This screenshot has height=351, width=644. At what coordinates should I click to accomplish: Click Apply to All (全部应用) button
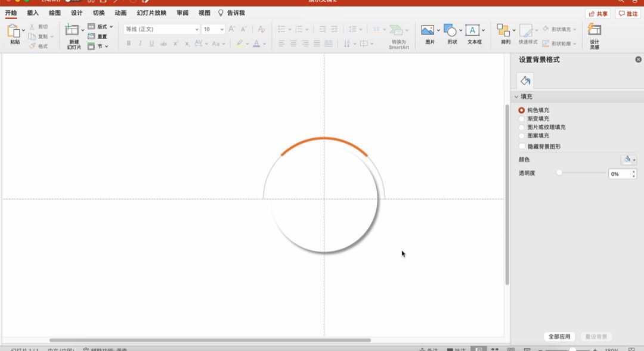point(559,337)
